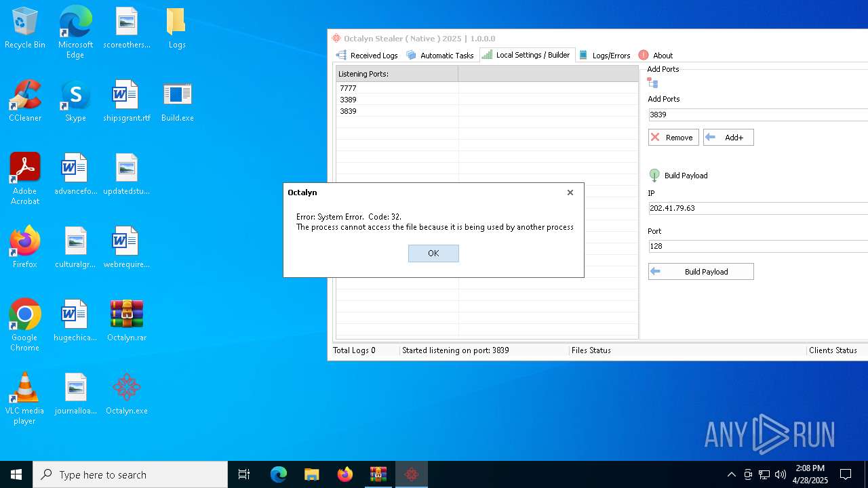Select updatedstu... image file icon
868x488 pixels.
pyautogui.click(x=127, y=175)
